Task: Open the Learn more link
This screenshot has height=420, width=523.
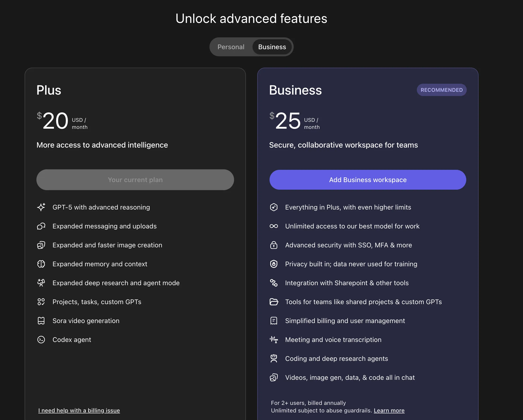Action: pyautogui.click(x=389, y=410)
